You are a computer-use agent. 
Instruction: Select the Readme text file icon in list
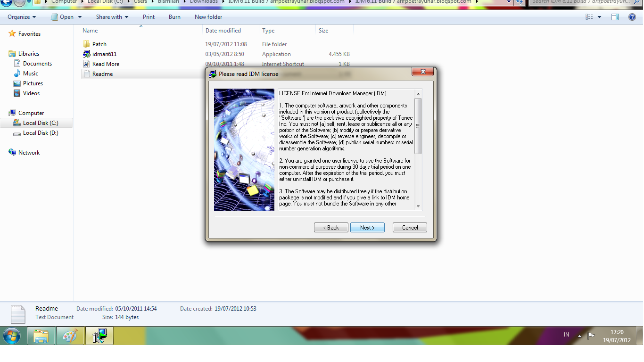click(86, 74)
